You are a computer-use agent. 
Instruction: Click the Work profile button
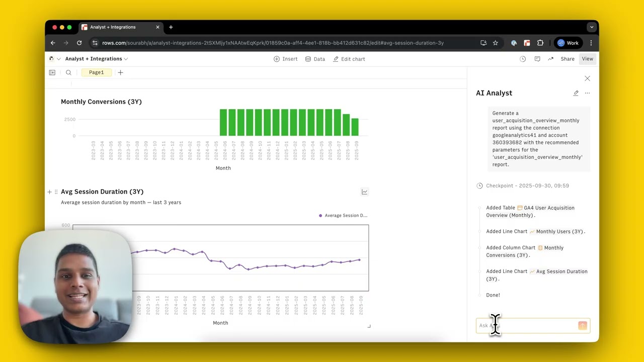tap(568, 43)
